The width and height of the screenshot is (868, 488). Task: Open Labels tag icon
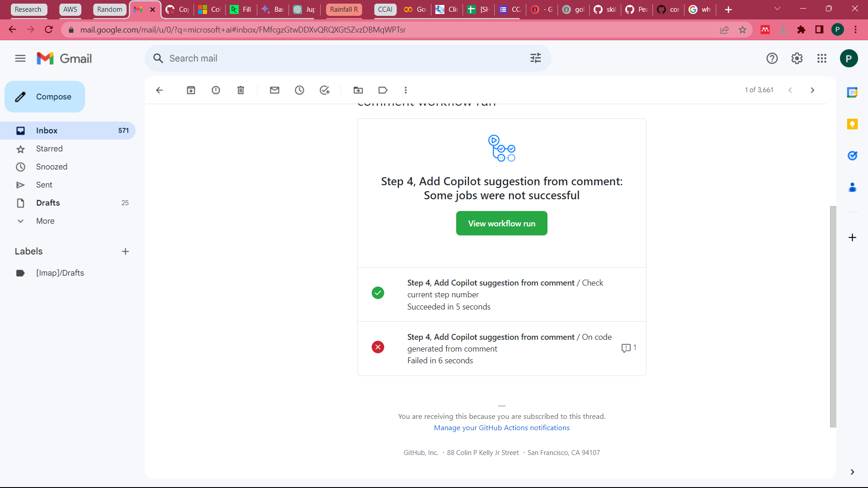(383, 90)
